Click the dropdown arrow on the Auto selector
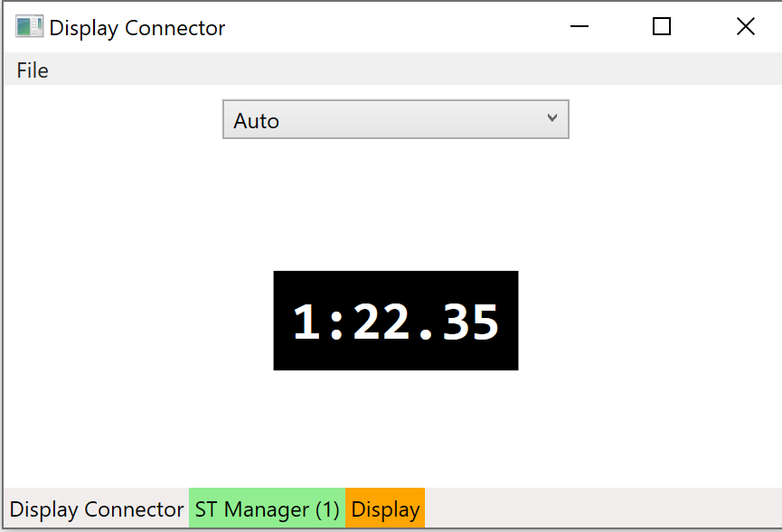This screenshot has height=532, width=782. pyautogui.click(x=552, y=118)
